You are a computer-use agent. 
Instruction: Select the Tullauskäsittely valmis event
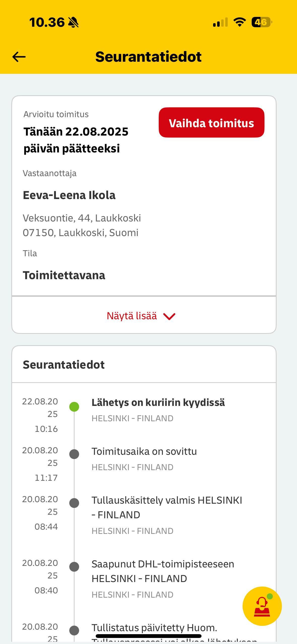pyautogui.click(x=166, y=507)
